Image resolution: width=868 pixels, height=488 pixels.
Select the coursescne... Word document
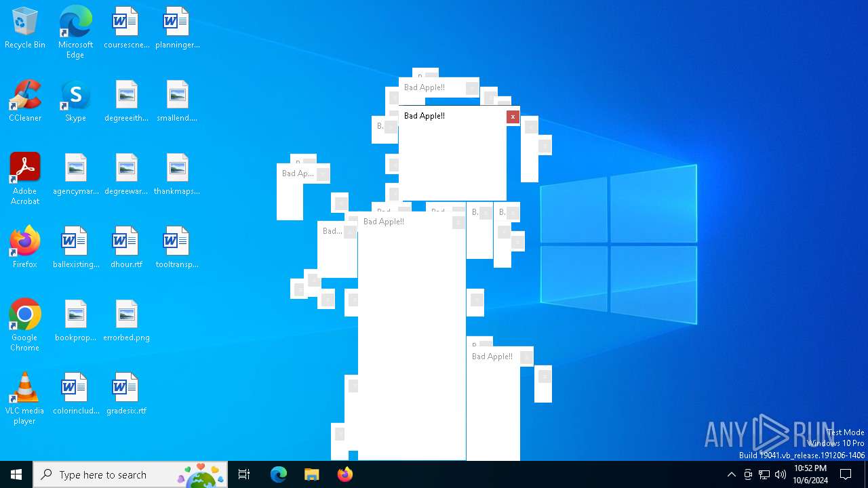(126, 28)
